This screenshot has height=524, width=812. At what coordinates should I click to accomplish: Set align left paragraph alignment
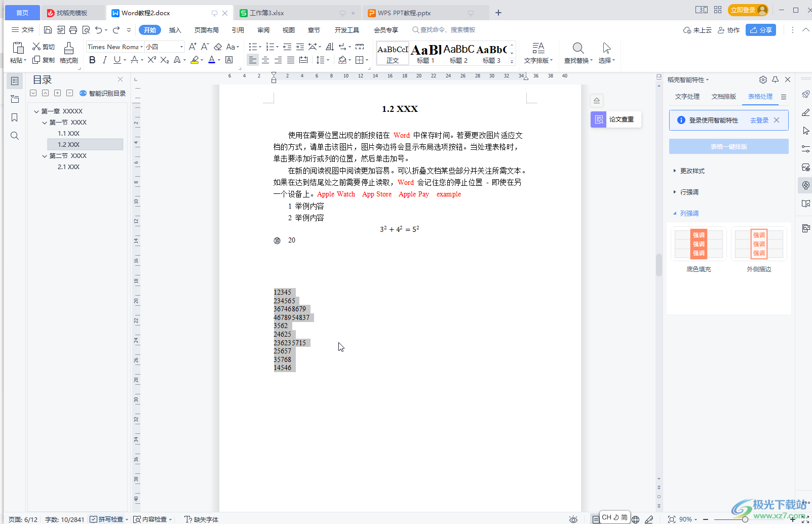click(x=252, y=60)
